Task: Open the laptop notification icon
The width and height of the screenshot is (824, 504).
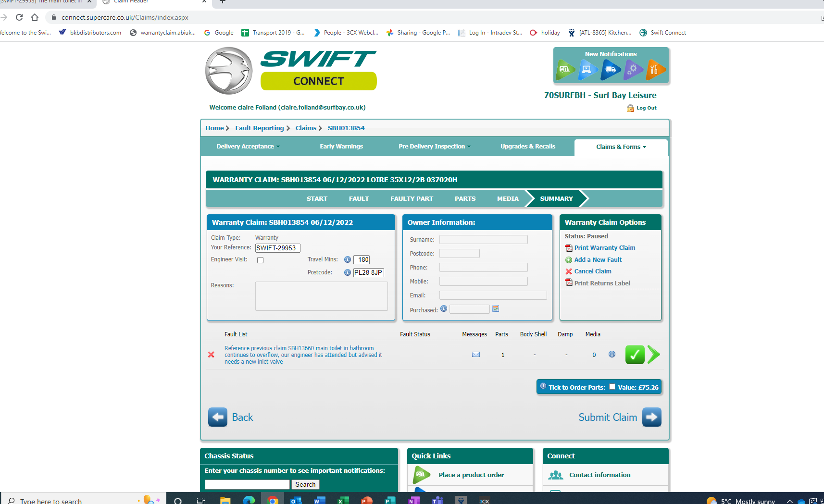Action: click(x=588, y=70)
